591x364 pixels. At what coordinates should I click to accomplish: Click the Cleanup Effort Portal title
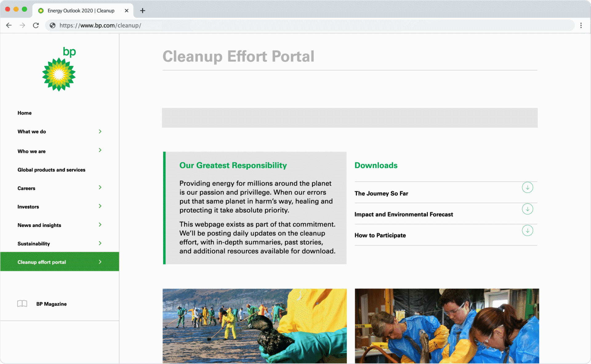tap(239, 57)
